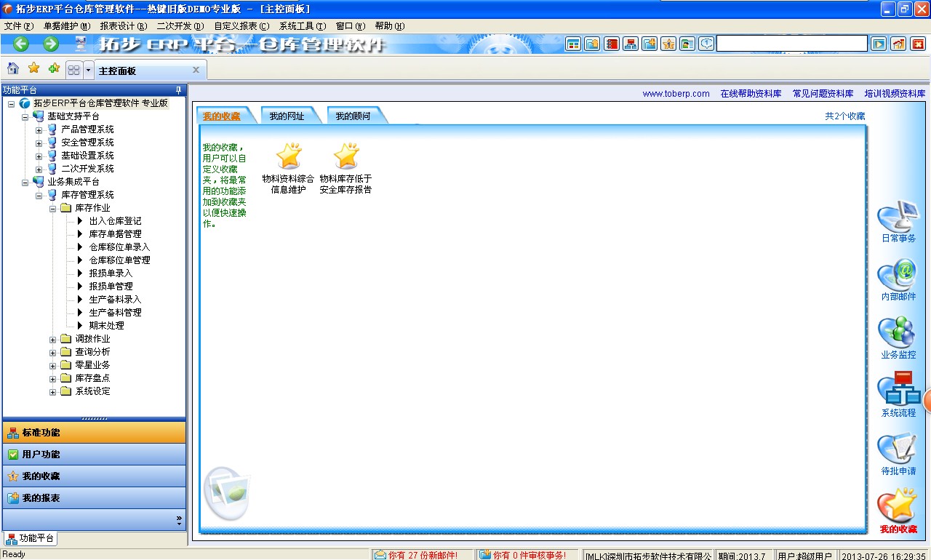This screenshot has height=560, width=931.
Task: Select 出入仓库登记 in the tree
Action: [x=115, y=221]
